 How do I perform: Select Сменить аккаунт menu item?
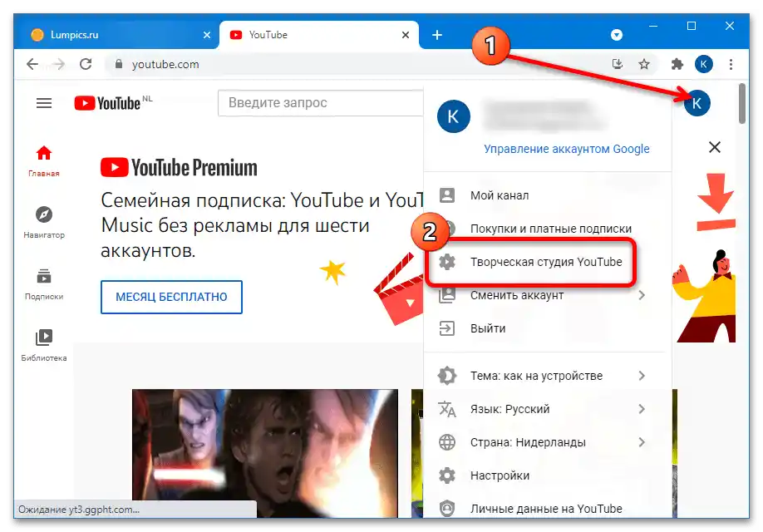tap(548, 295)
